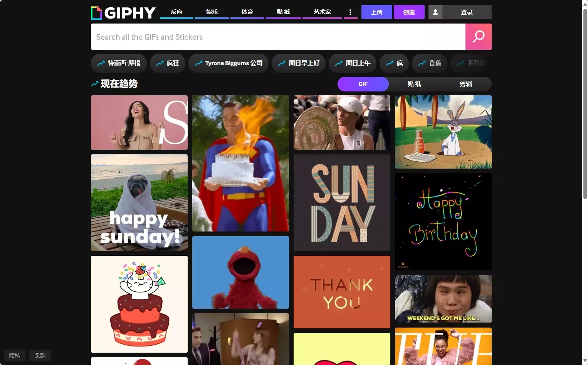Click the 创造 create button
The width and height of the screenshot is (588, 365).
click(x=409, y=12)
